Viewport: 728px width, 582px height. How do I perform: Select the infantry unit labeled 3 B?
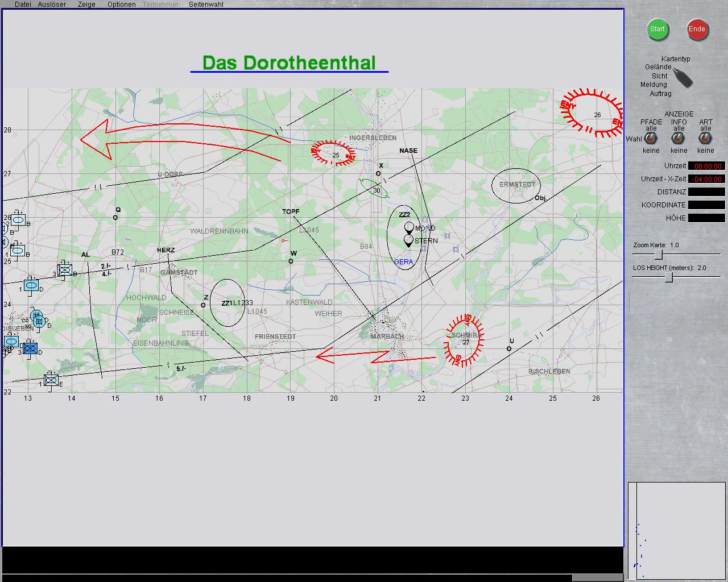pos(65,270)
